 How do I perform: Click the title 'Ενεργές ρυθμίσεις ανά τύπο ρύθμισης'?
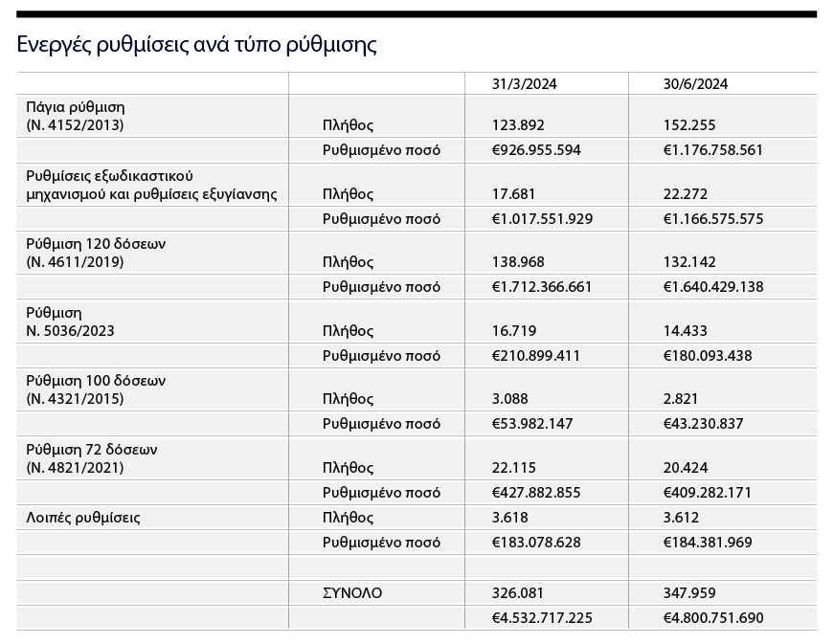point(196,45)
